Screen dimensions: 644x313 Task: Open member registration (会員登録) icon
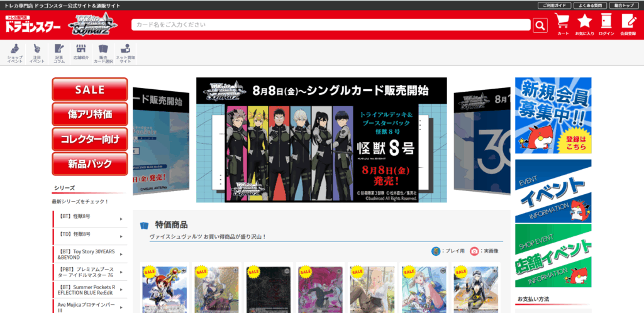click(628, 24)
